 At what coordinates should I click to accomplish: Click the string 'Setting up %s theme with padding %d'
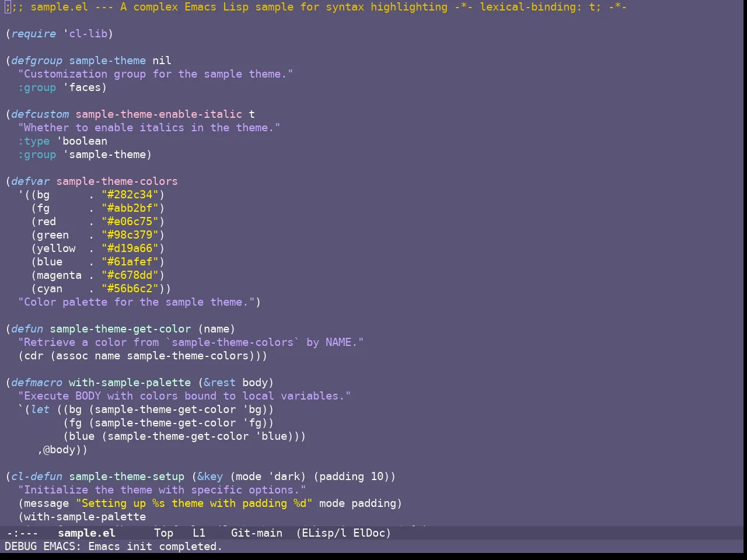tap(194, 503)
